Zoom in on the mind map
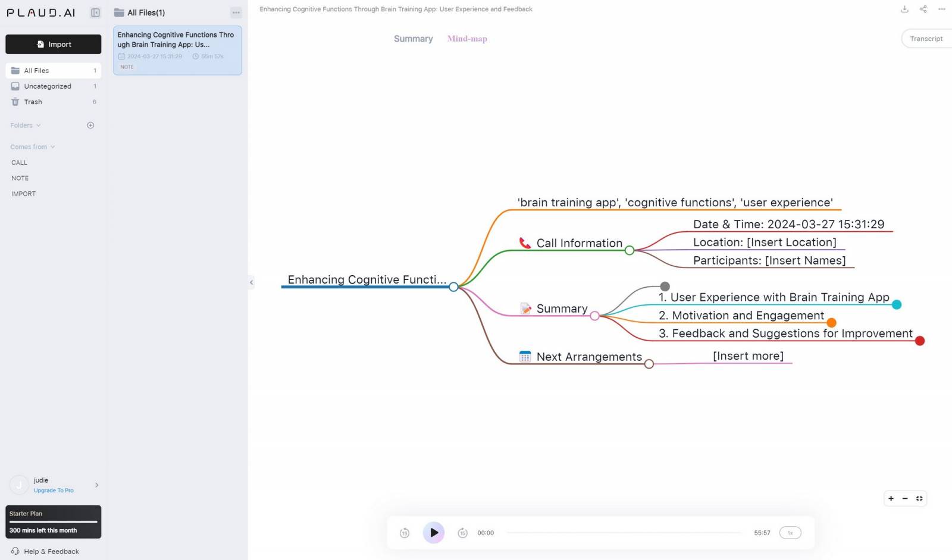Image resolution: width=952 pixels, height=560 pixels. click(x=891, y=499)
